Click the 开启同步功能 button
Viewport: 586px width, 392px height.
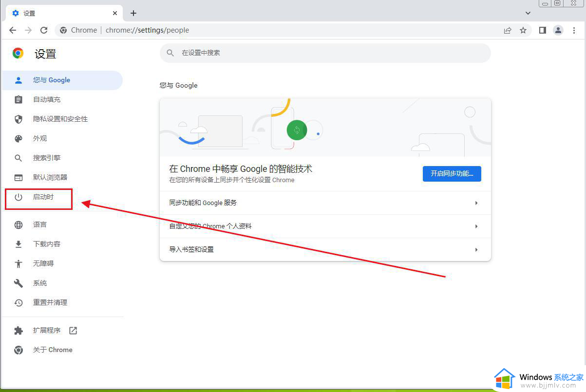click(x=452, y=174)
